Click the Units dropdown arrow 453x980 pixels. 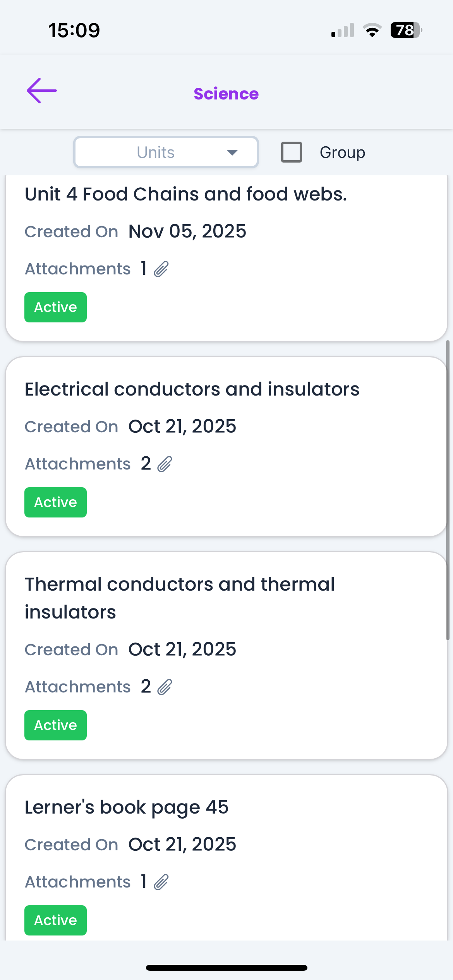[232, 152]
